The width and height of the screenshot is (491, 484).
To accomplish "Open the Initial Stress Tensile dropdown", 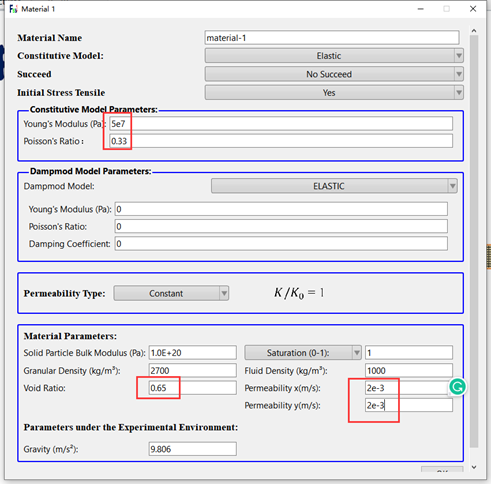I will tap(334, 92).
